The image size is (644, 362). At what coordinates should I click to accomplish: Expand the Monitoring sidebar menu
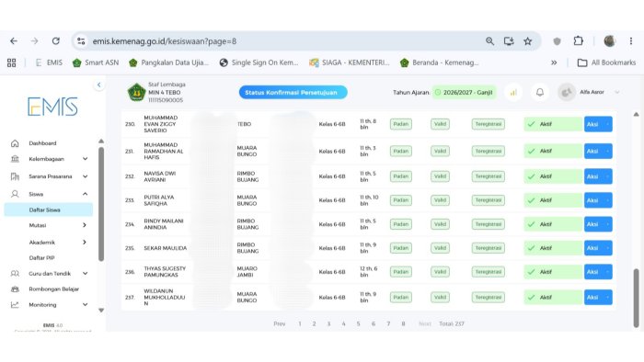click(x=50, y=305)
